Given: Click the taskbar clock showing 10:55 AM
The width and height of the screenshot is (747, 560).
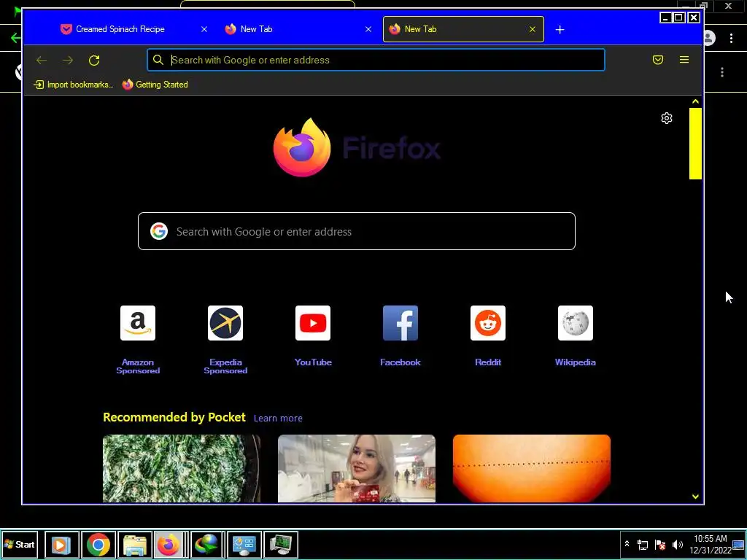Looking at the screenshot, I should pyautogui.click(x=710, y=544).
